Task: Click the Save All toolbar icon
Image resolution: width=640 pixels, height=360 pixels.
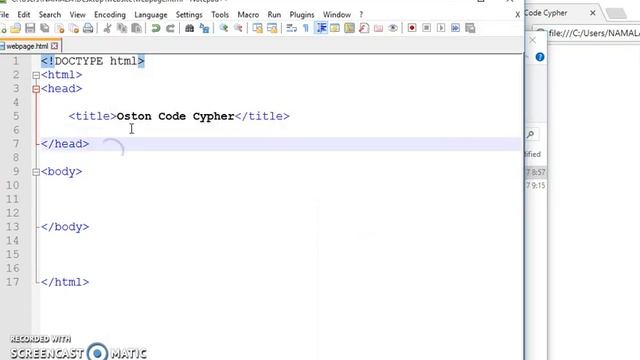Action: click(x=45, y=28)
